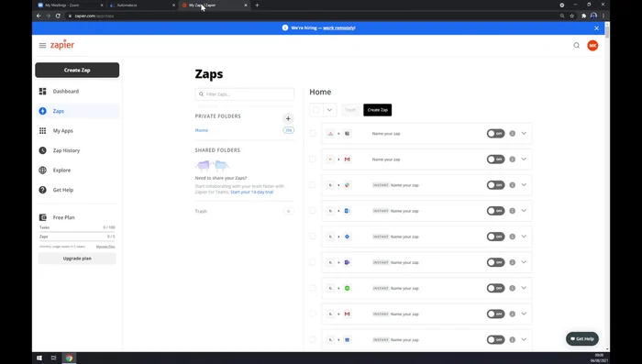Click the Zap History clock icon

[x=42, y=150]
